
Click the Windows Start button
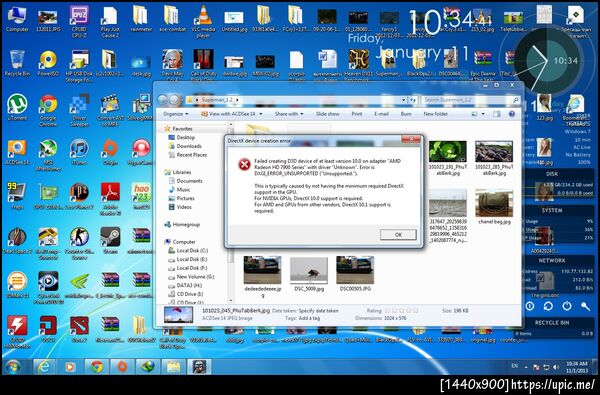pos(13,368)
